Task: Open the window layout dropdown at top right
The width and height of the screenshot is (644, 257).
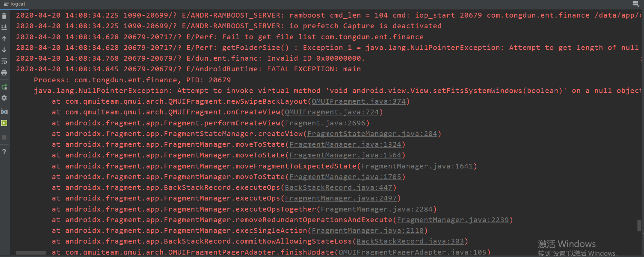Action: point(636,4)
